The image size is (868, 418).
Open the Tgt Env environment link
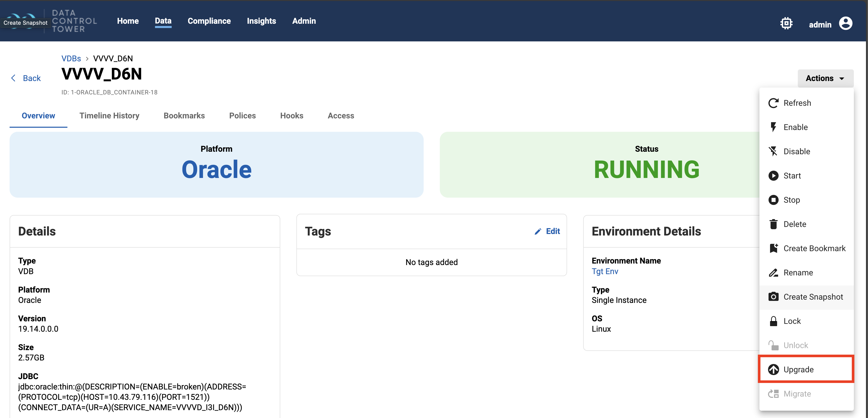click(x=604, y=271)
